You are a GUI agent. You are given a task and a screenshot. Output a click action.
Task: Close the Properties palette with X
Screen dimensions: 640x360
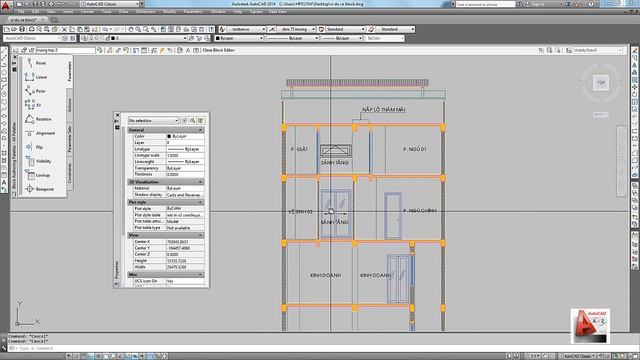coord(117,115)
